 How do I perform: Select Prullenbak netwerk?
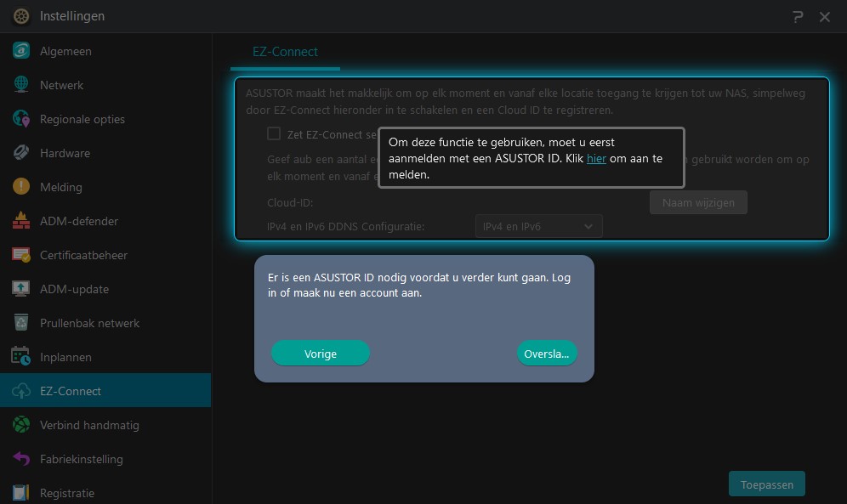click(105, 323)
